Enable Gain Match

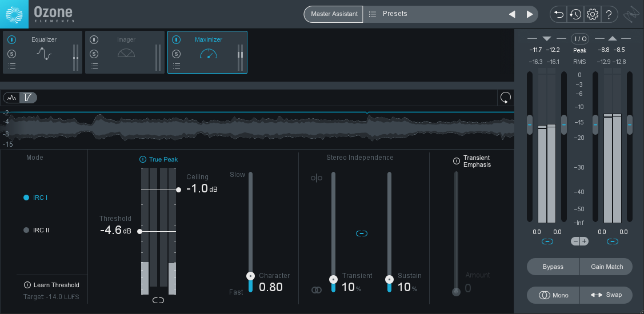[x=607, y=267]
